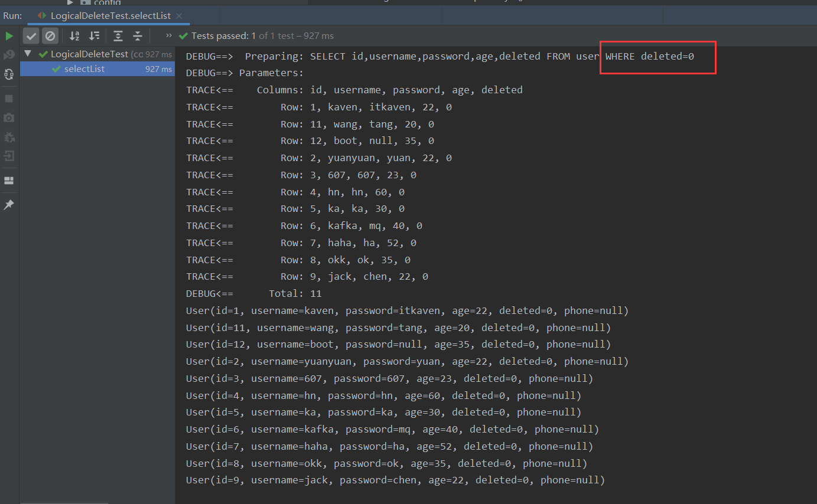Toggle the Show Passed checkmark filter
Screen dimensions: 817x504
[31, 36]
